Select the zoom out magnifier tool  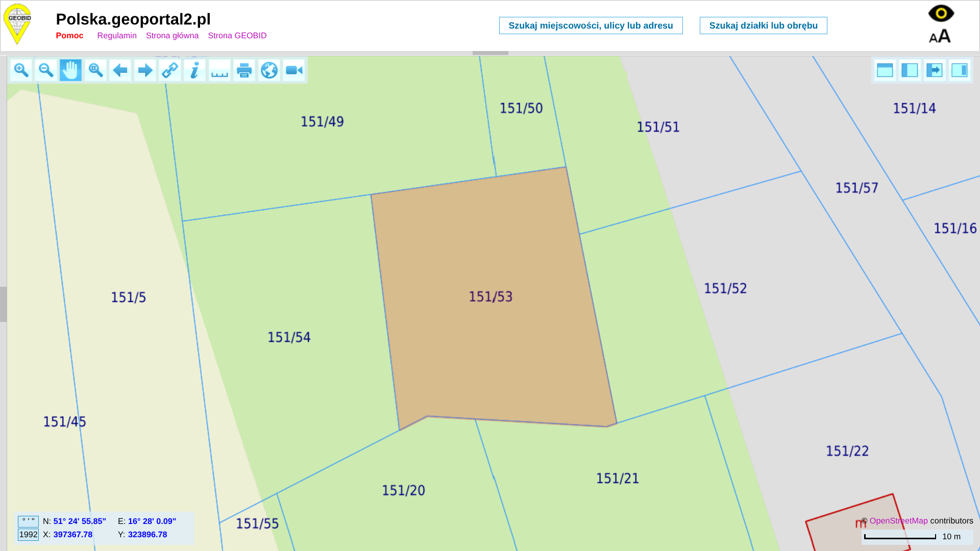(x=46, y=70)
